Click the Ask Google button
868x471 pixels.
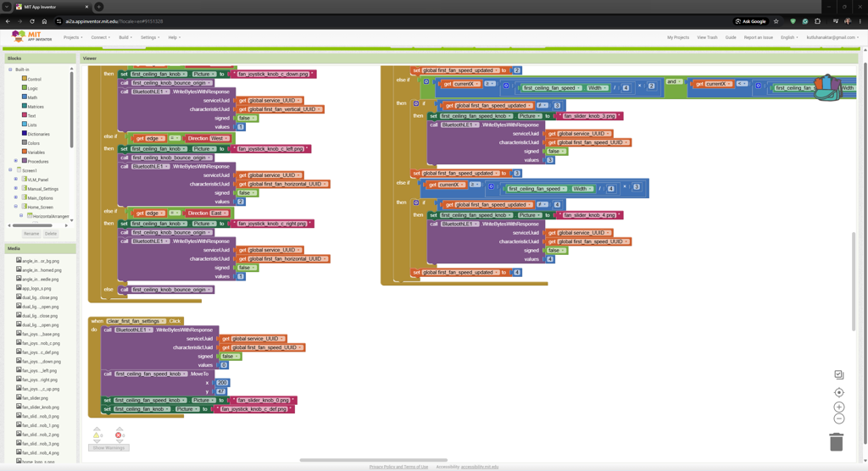(x=751, y=21)
